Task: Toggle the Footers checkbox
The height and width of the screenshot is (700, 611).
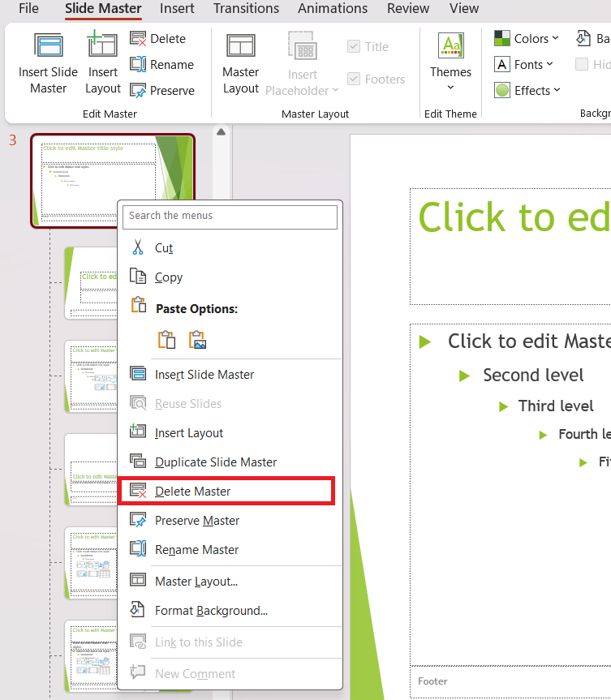Action: pyautogui.click(x=354, y=79)
